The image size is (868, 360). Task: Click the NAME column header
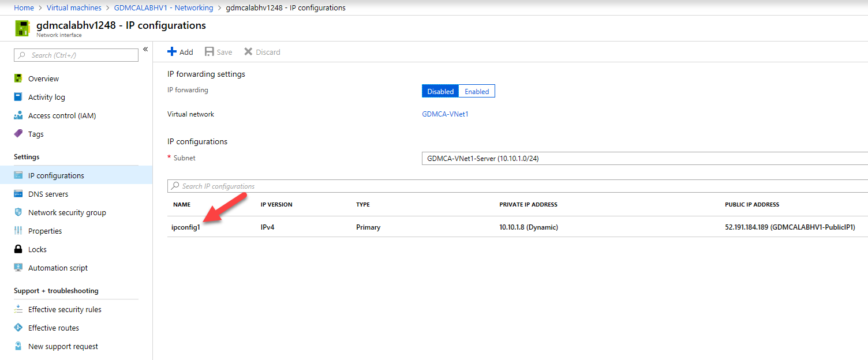pyautogui.click(x=182, y=205)
